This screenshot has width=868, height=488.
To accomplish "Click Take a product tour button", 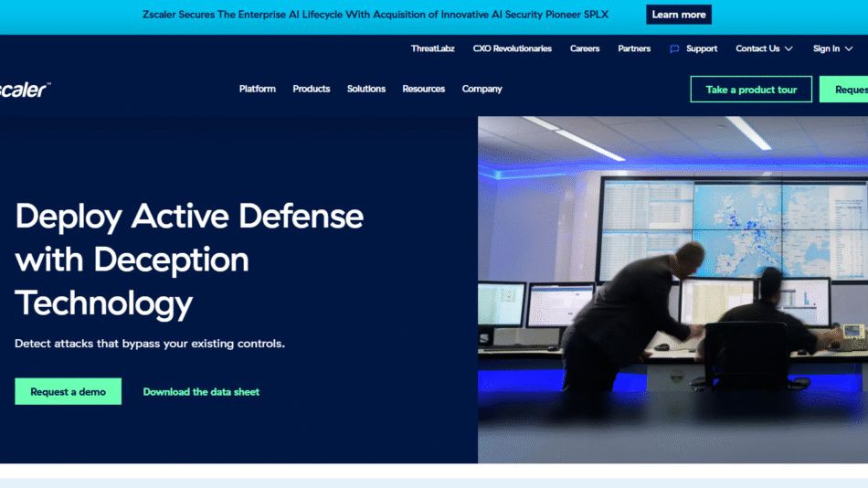I will [x=751, y=90].
